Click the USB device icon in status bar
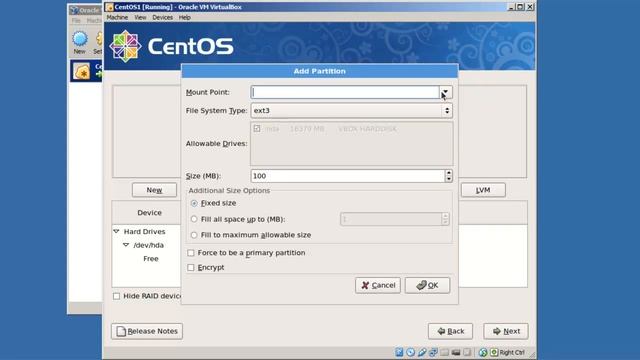640x360 pixels. click(x=422, y=352)
